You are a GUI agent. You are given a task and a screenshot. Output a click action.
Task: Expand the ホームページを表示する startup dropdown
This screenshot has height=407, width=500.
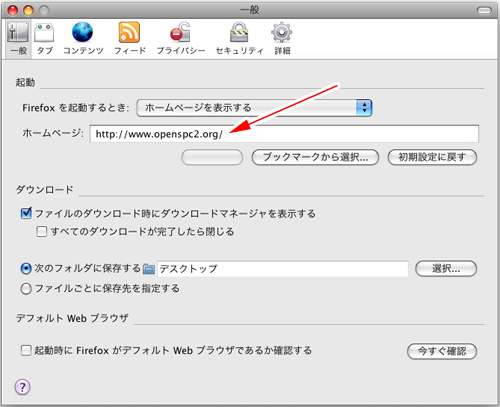[x=254, y=108]
